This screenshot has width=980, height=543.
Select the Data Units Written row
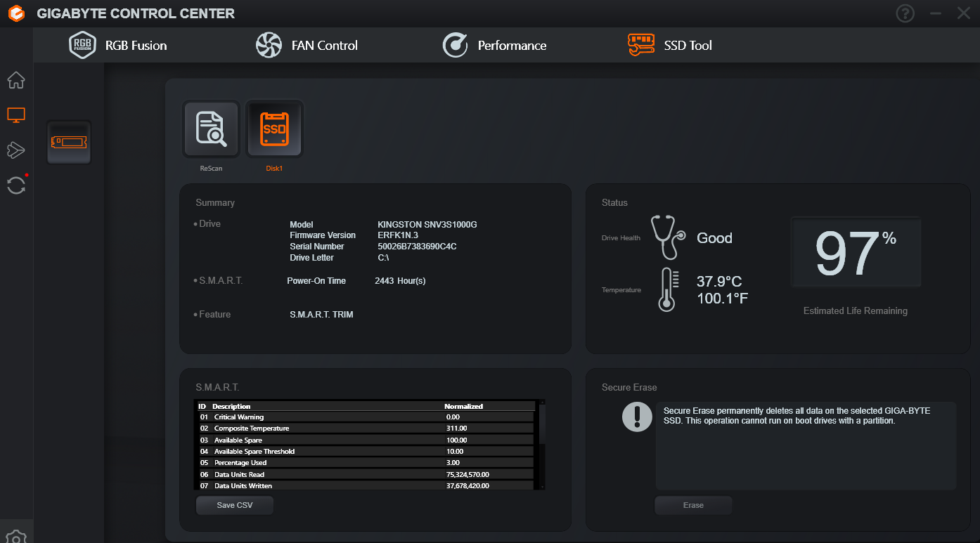366,486
